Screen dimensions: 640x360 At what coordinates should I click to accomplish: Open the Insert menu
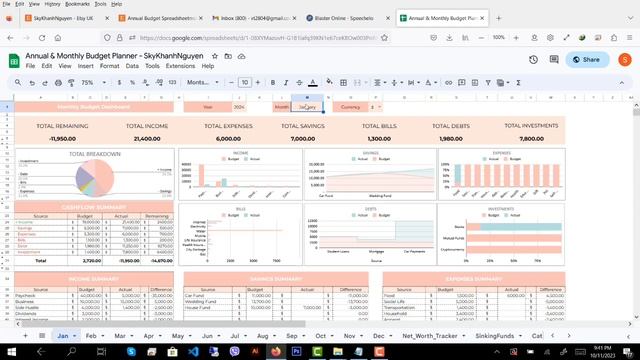(85, 66)
